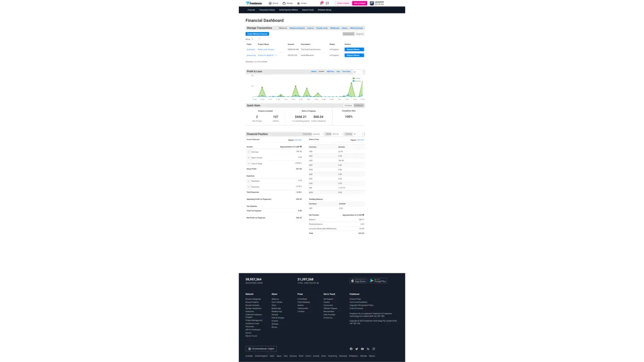Expand the Earnings income row
The height and width of the screenshot is (362, 644).
249,152
